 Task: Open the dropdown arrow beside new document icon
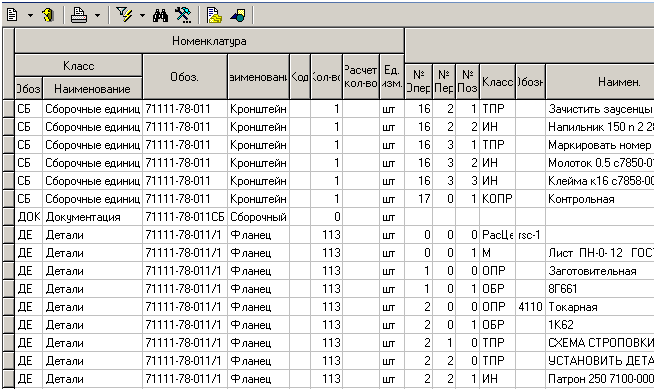(x=30, y=16)
